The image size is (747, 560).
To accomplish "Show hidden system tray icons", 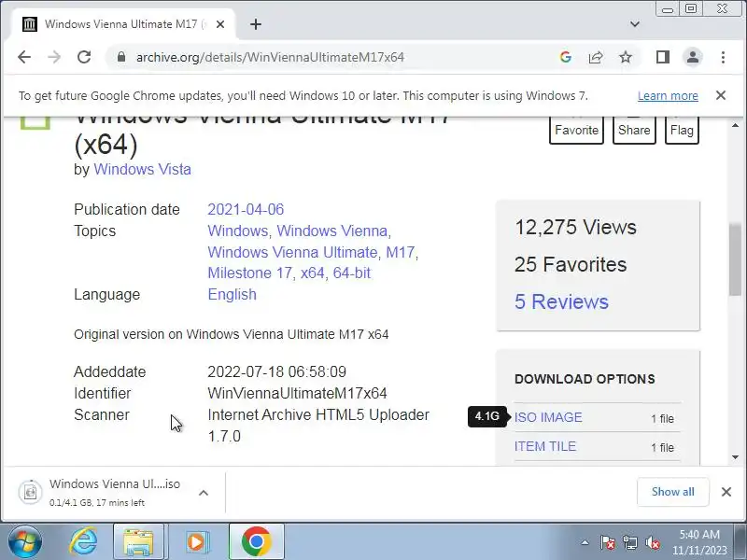I will tap(585, 542).
